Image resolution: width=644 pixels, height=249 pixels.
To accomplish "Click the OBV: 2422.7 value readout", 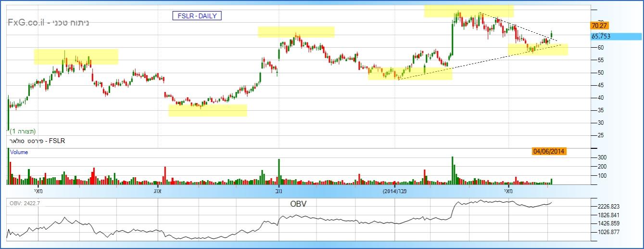I will click(x=25, y=203).
